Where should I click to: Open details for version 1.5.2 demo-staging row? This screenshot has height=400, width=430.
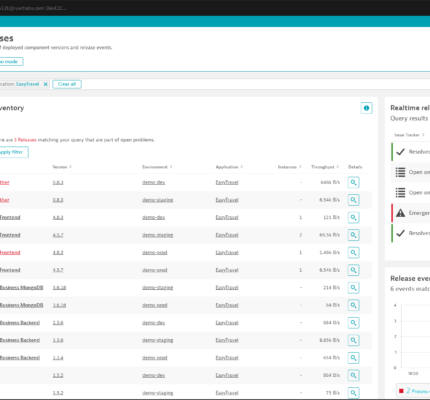[353, 393]
